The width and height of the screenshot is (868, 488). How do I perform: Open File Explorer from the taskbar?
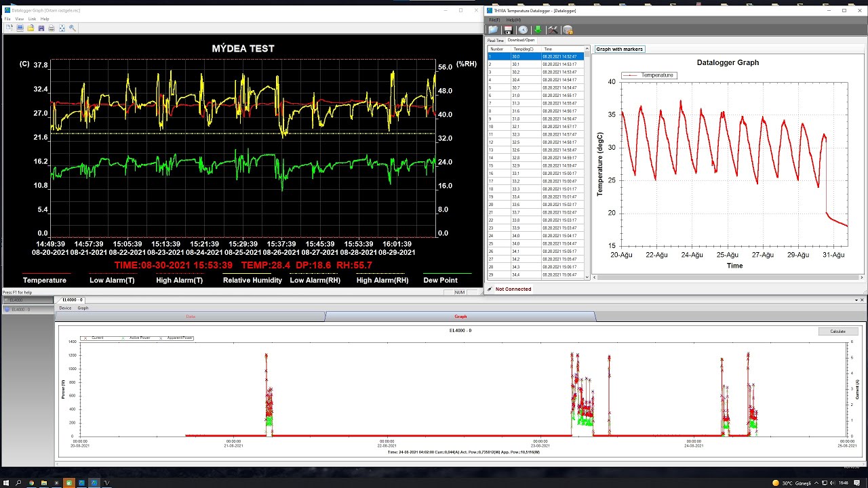pyautogui.click(x=43, y=483)
